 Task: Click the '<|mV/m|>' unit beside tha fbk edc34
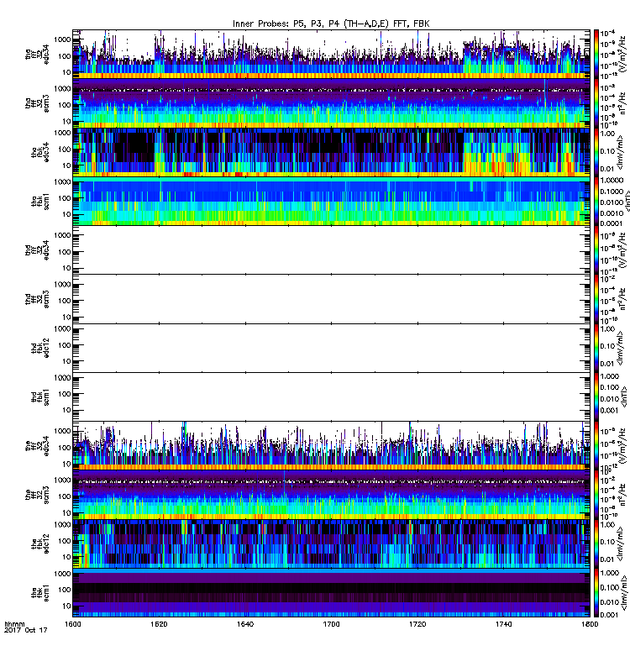[621, 152]
